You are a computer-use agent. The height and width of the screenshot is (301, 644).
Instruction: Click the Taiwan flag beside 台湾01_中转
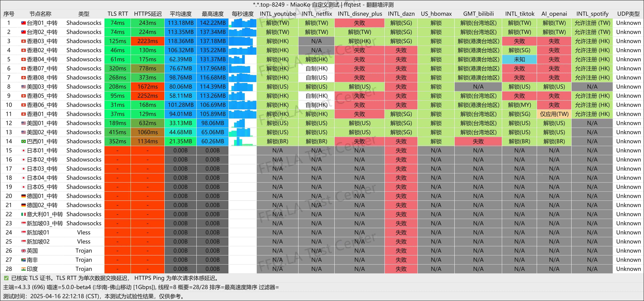tap(23, 23)
